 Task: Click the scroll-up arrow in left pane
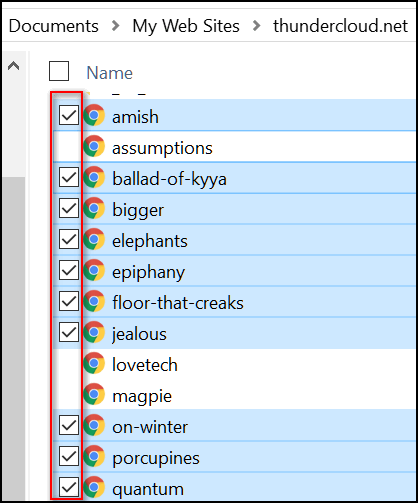[x=14, y=66]
